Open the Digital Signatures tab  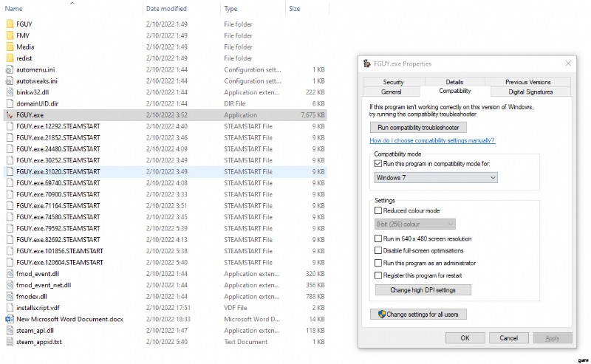[530, 92]
